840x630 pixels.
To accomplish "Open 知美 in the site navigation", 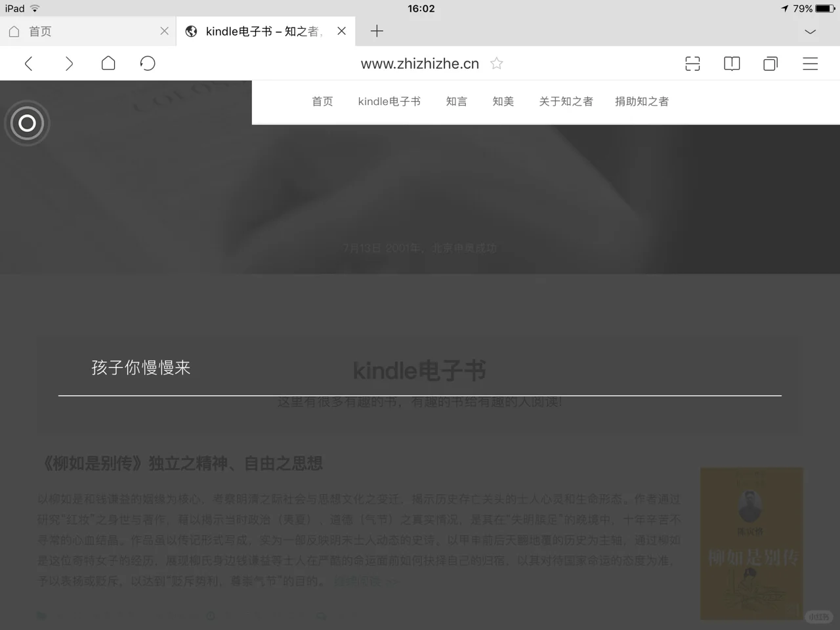I will pos(503,102).
